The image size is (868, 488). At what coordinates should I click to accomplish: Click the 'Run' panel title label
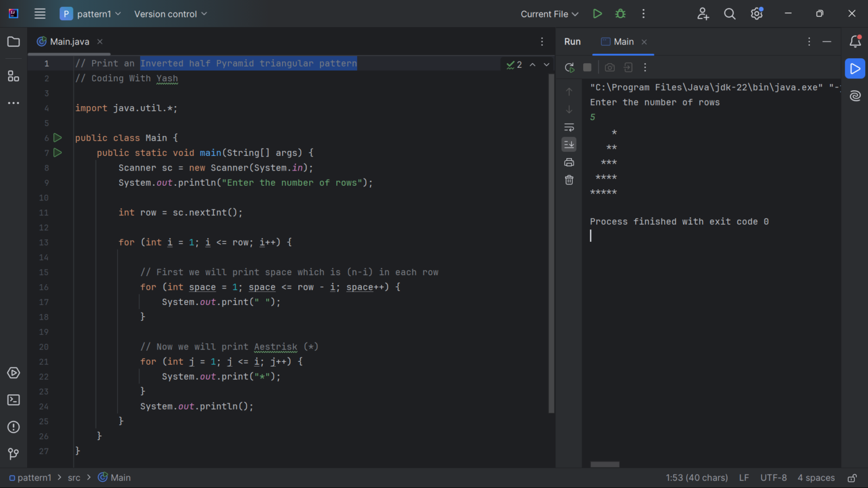tap(572, 42)
